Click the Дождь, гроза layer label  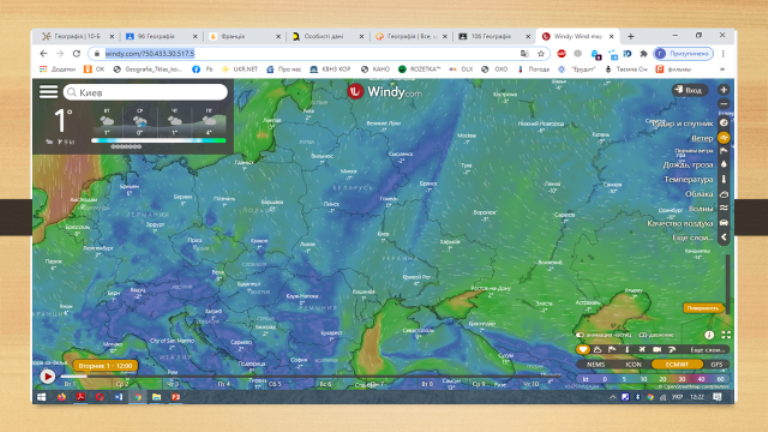(x=688, y=165)
